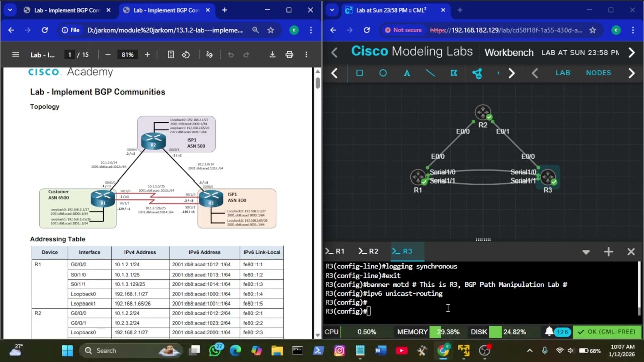Click the R3 router node on canvas
This screenshot has height=362, width=644.
(548, 177)
